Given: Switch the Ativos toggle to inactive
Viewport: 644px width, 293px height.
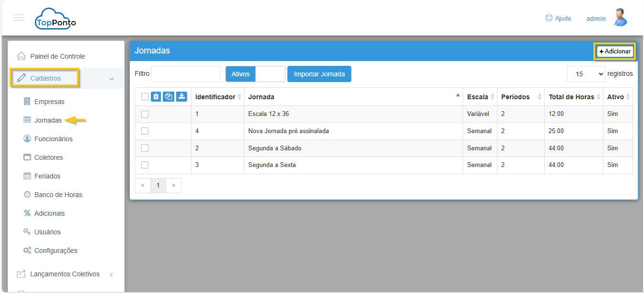Looking at the screenshot, I should coord(270,74).
